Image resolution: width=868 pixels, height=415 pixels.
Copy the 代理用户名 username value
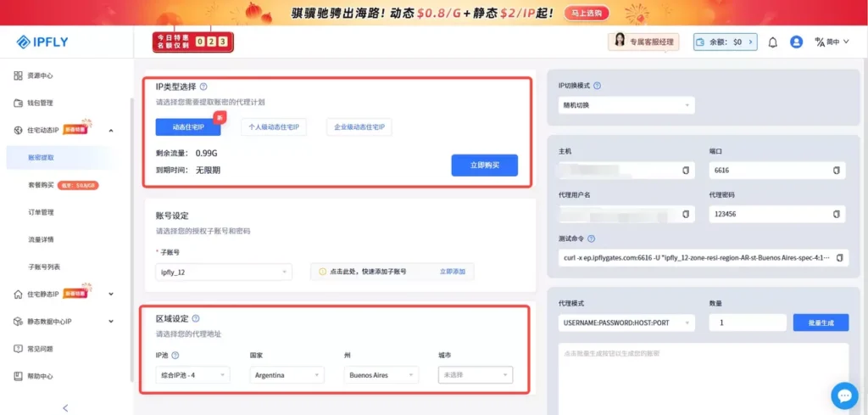click(x=686, y=214)
